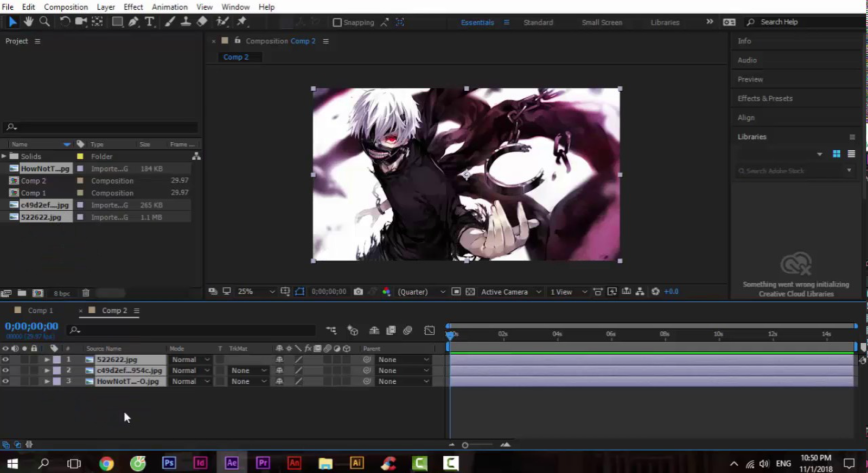Toggle transparency grid icon in viewer
Viewport: 868px width, 473px height.
click(x=470, y=292)
